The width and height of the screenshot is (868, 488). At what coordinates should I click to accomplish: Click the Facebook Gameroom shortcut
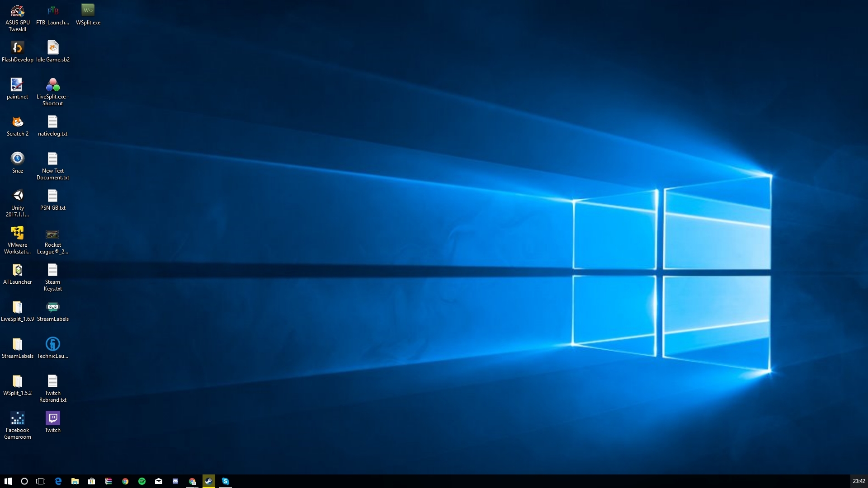click(17, 418)
